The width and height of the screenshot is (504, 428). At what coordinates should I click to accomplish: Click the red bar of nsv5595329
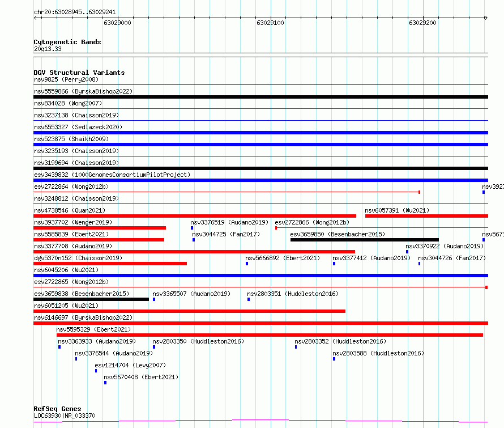point(270,335)
